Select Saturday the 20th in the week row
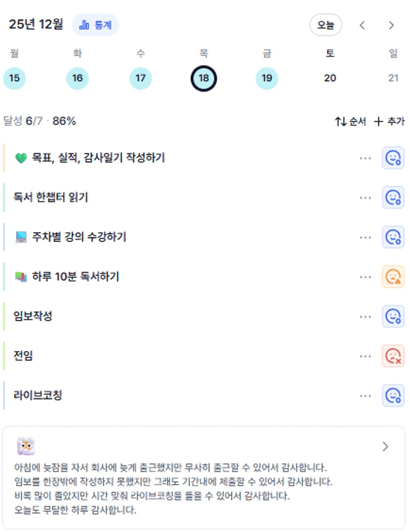 [330, 78]
